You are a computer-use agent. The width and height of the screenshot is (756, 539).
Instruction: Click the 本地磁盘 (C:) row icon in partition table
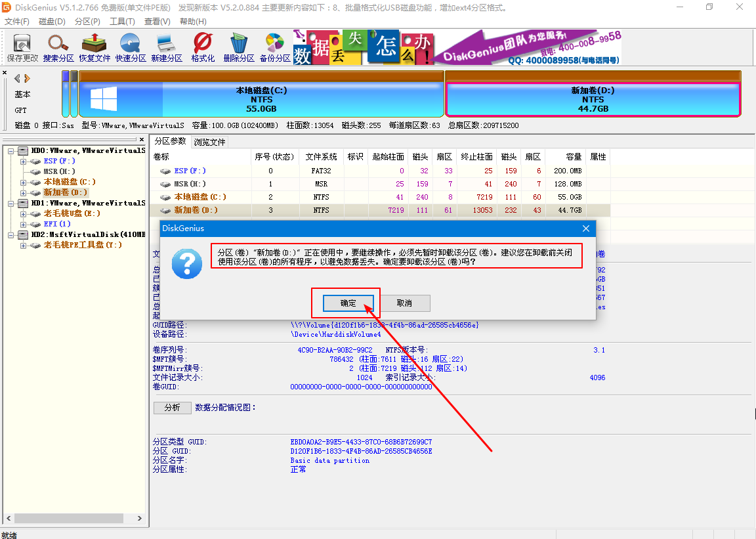(165, 198)
